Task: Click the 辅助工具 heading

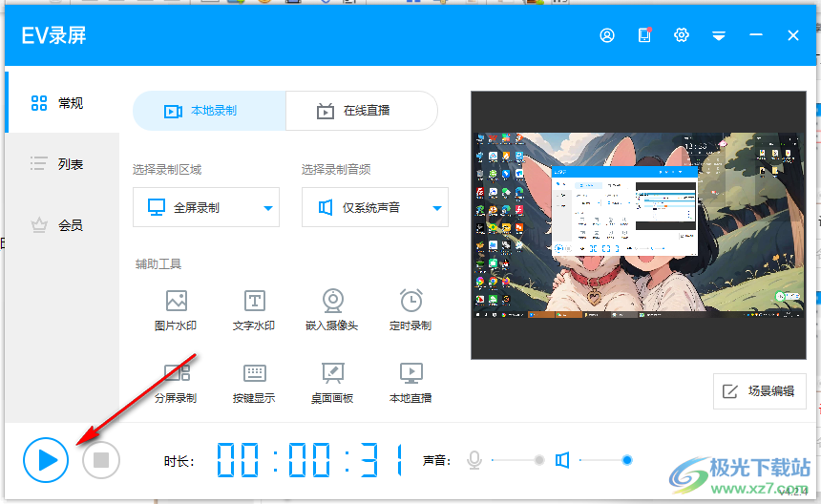Action: tap(158, 263)
